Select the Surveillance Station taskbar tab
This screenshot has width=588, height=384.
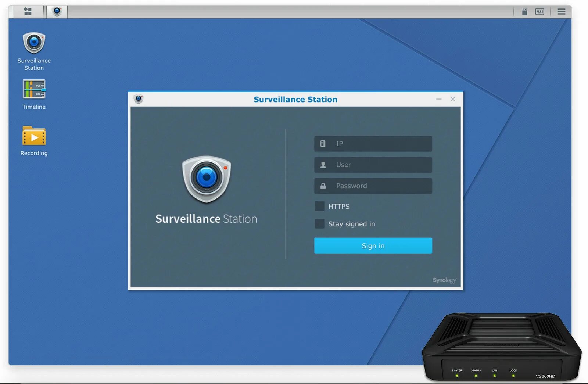(57, 11)
